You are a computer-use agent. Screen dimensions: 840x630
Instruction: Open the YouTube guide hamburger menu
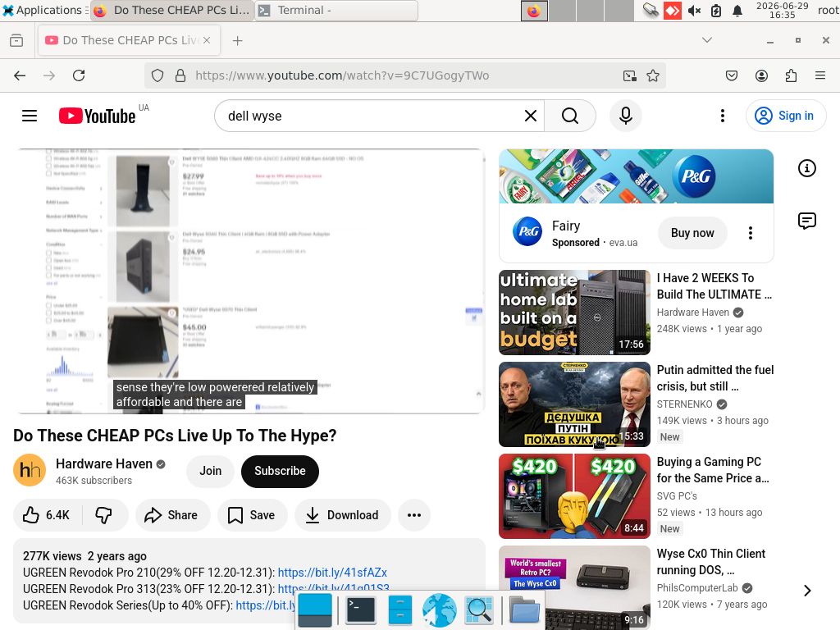coord(30,116)
